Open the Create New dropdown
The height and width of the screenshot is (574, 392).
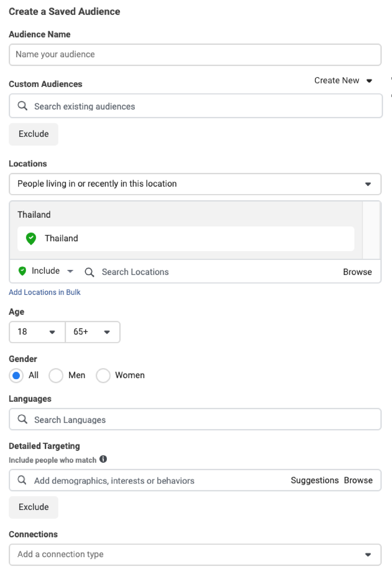[x=343, y=80]
